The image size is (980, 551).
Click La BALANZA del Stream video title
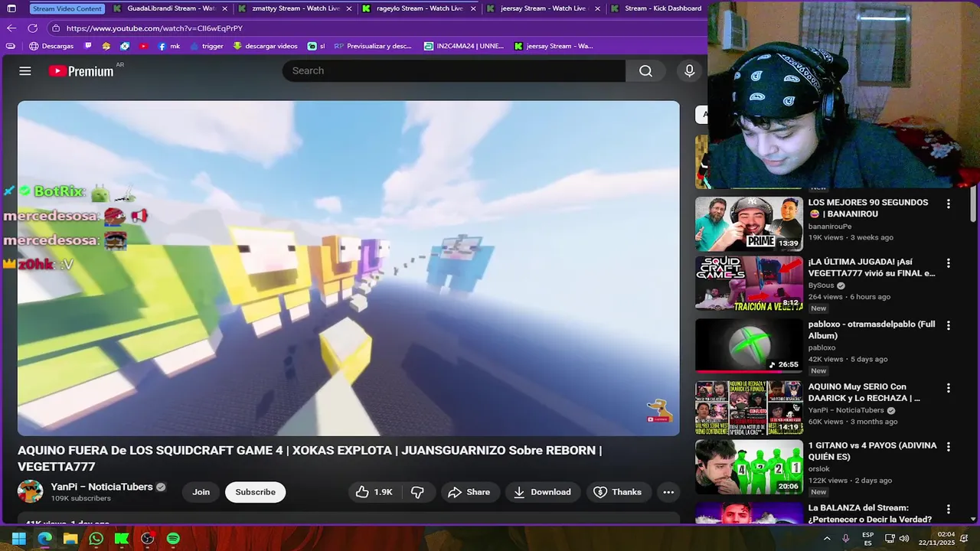point(869,514)
